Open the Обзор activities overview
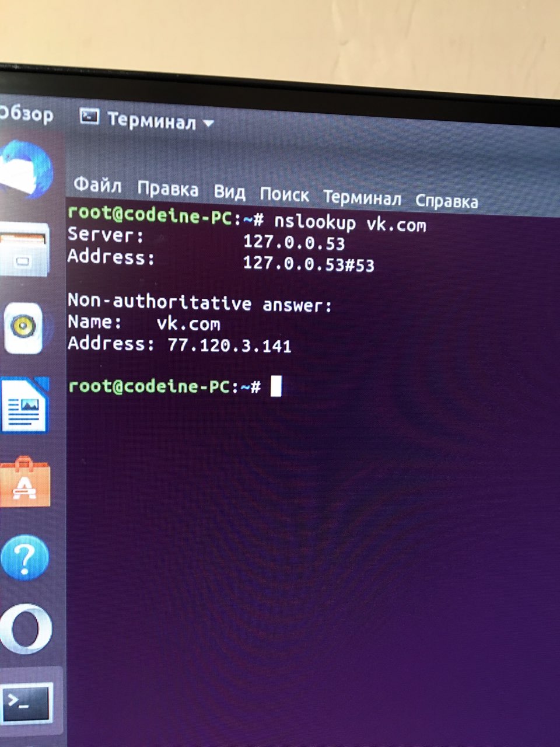 pyautogui.click(x=26, y=113)
